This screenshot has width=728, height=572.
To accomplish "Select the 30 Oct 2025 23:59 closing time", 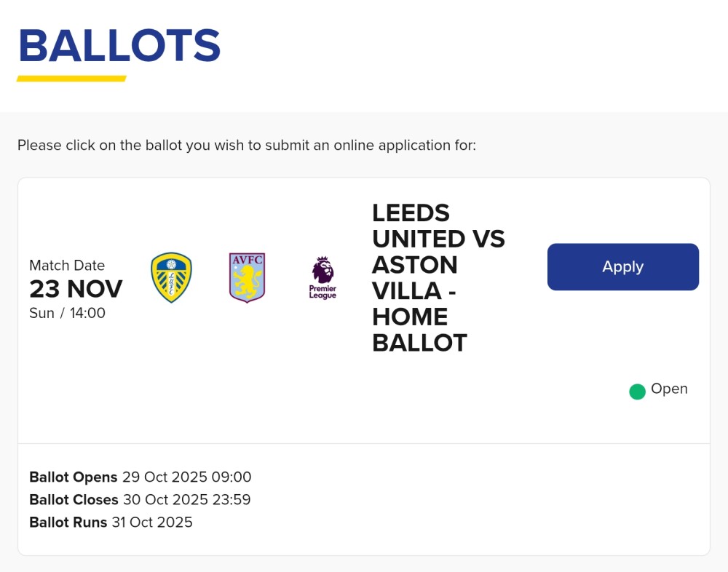I will click(x=186, y=500).
